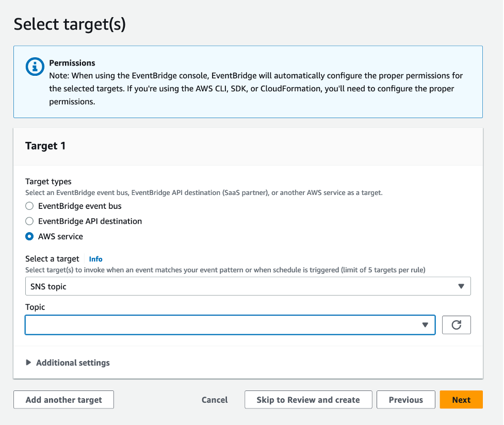Click the Target 1 section header

click(45, 146)
